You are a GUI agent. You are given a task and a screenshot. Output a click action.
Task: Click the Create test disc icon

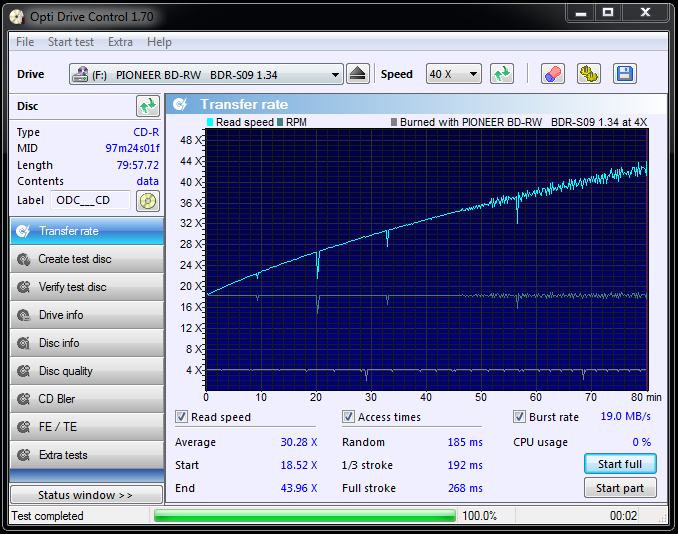pyautogui.click(x=23, y=259)
